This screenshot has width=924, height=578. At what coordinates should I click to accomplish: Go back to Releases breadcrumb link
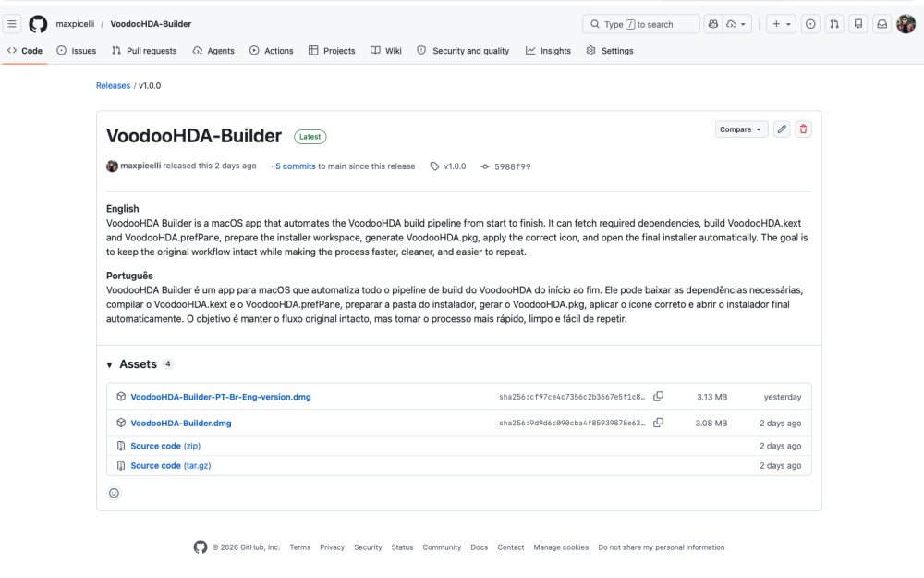[x=113, y=85]
